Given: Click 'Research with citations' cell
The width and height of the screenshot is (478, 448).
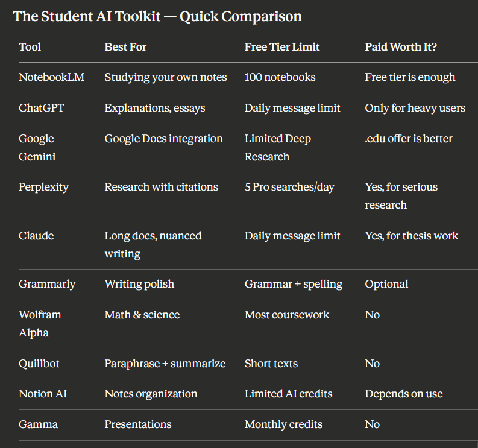Looking at the screenshot, I should [162, 187].
